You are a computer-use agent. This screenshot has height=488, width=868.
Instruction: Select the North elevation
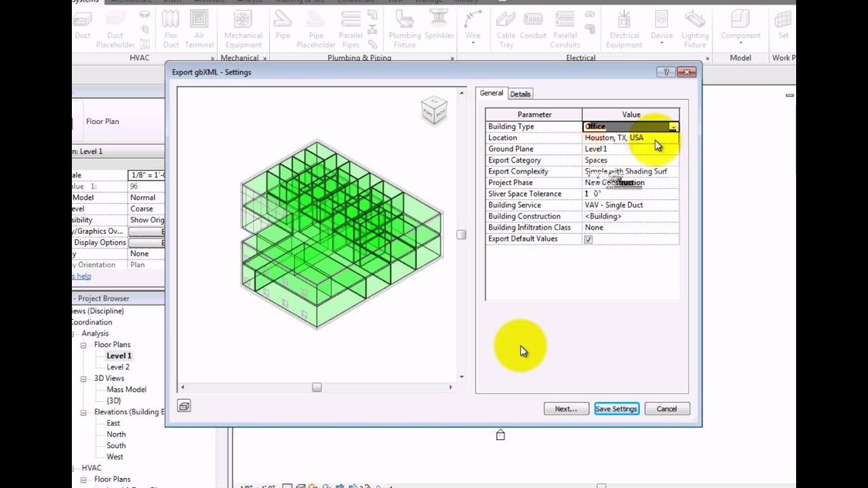click(116, 434)
